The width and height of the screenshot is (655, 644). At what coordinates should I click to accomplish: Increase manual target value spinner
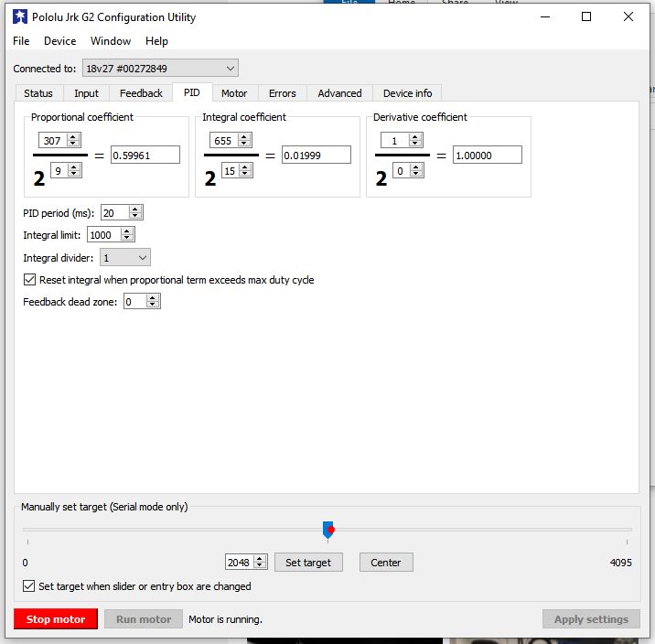pos(260,559)
